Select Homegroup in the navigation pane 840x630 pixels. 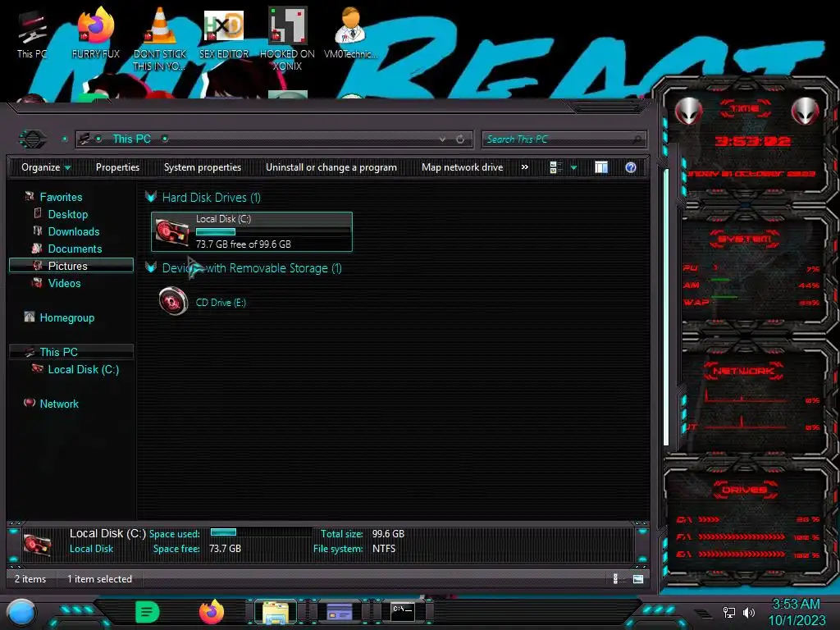[67, 317]
